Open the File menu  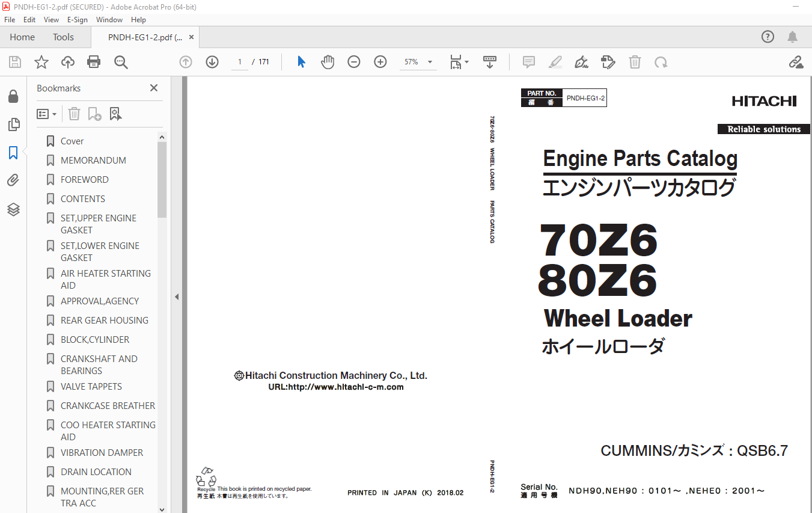coord(10,20)
